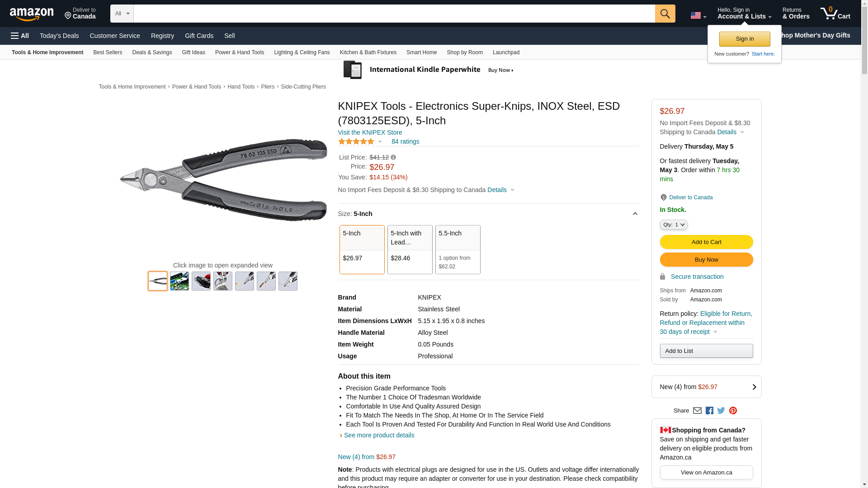
Task: Click the Add to Cart button
Action: (707, 242)
